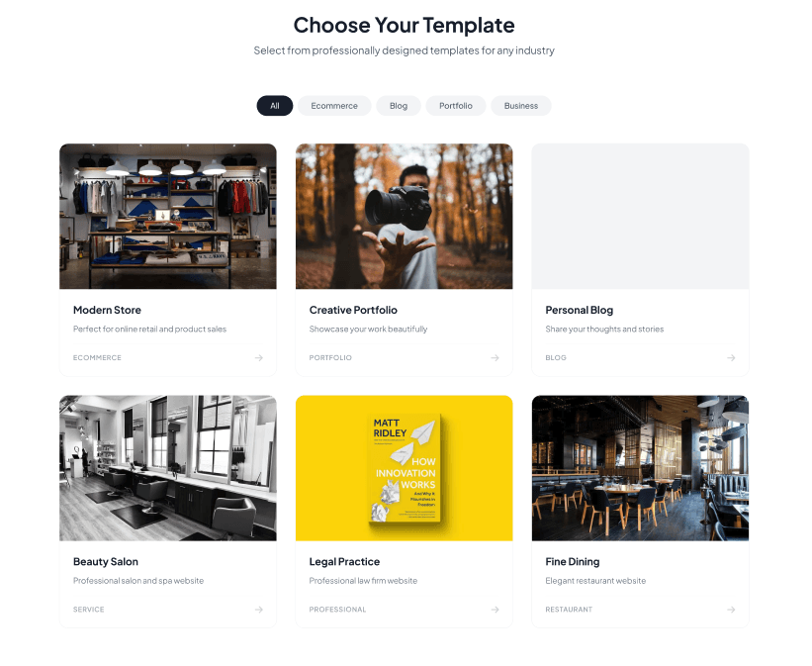Viewport: 812px width, 666px height.
Task: Click the arrow icon on Personal Blog card
Action: [x=731, y=358]
